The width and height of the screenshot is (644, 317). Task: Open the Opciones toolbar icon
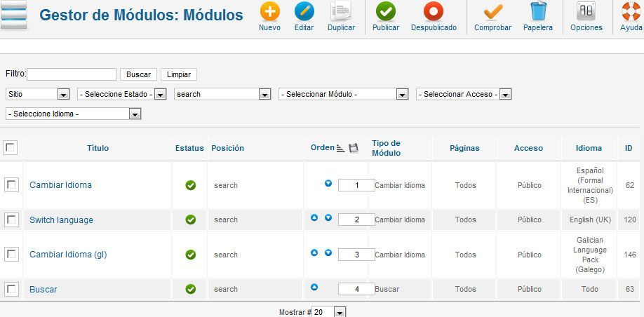point(586,11)
